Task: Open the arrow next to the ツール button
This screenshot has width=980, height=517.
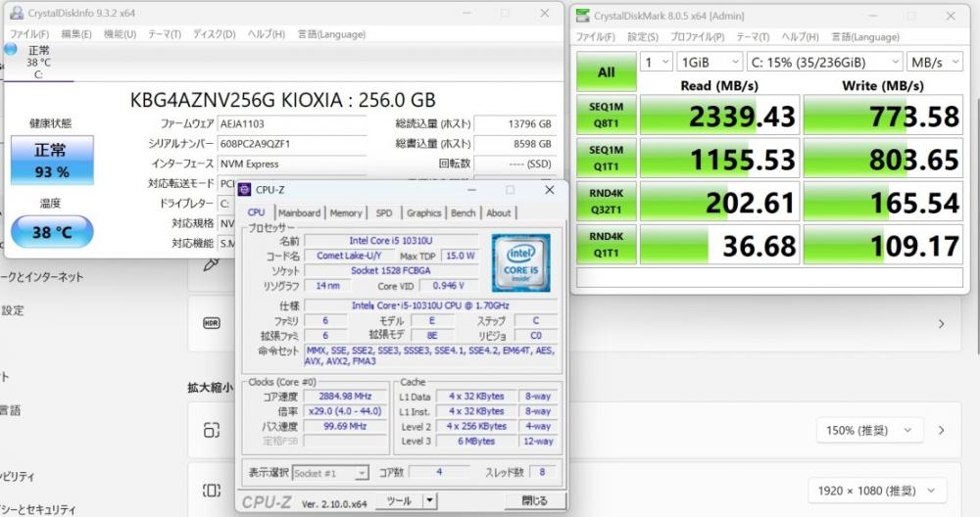Action: pyautogui.click(x=429, y=500)
